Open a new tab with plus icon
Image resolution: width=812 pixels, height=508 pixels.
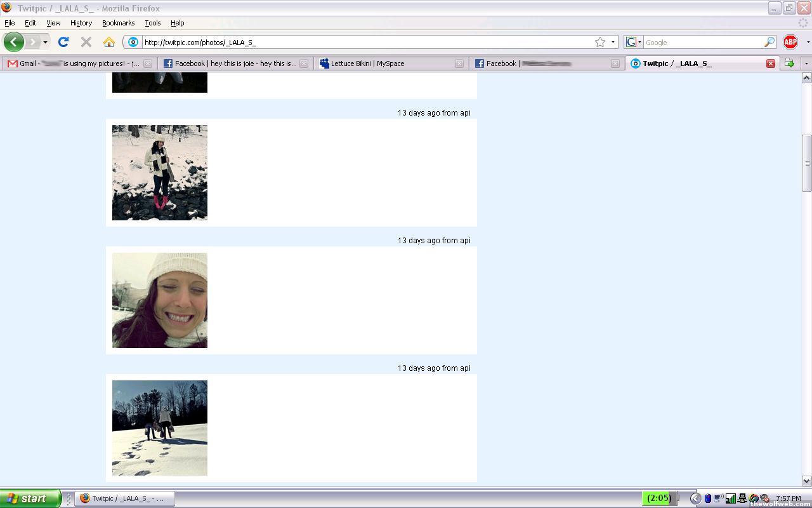pos(789,63)
